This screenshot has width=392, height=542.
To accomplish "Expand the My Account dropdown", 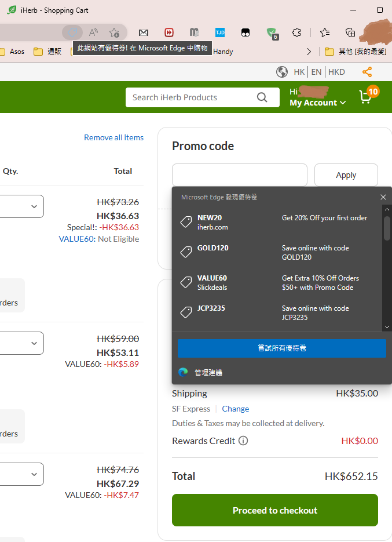I will point(317,103).
